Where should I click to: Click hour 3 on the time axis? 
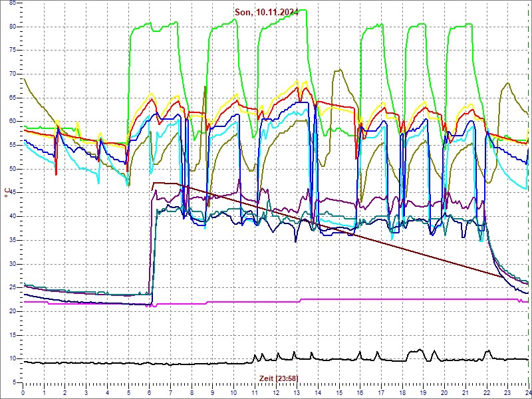pyautogui.click(x=86, y=392)
